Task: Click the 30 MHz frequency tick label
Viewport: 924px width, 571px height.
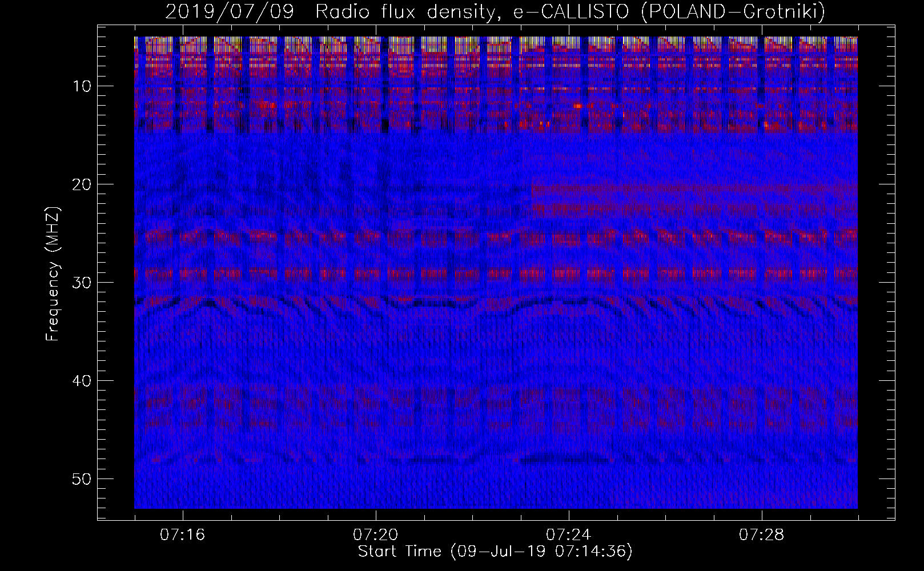Action: tap(82, 283)
